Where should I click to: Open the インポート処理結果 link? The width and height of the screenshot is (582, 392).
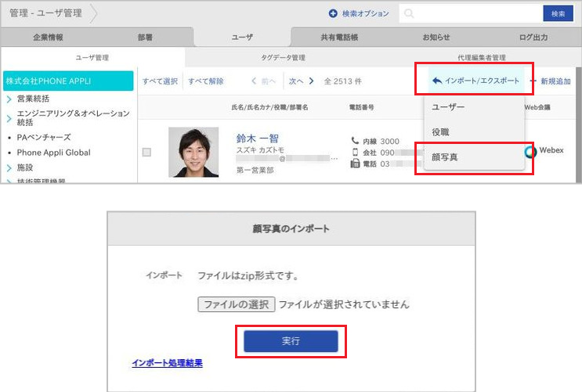point(168,363)
